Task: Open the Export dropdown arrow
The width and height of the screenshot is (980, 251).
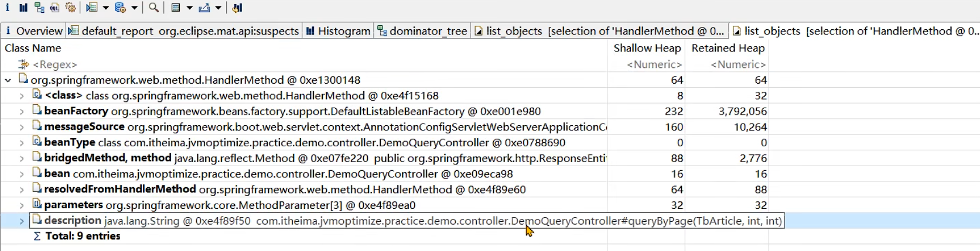Action: (x=218, y=8)
